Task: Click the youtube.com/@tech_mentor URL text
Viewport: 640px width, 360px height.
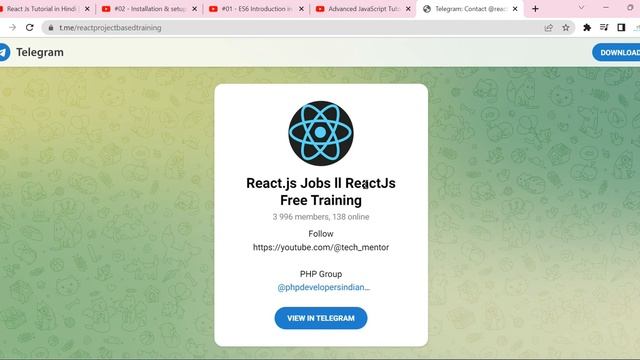Action: 321,247
